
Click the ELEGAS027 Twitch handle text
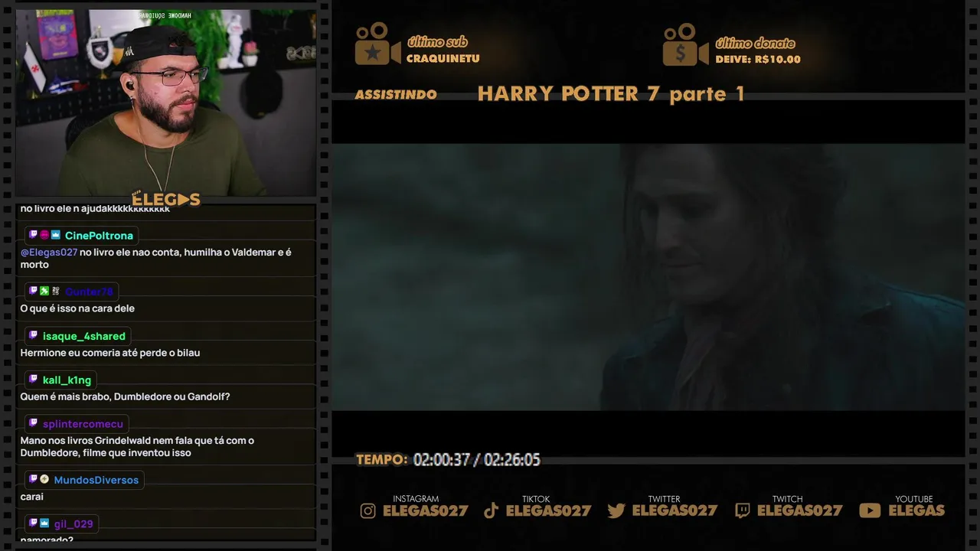pyautogui.click(x=799, y=510)
